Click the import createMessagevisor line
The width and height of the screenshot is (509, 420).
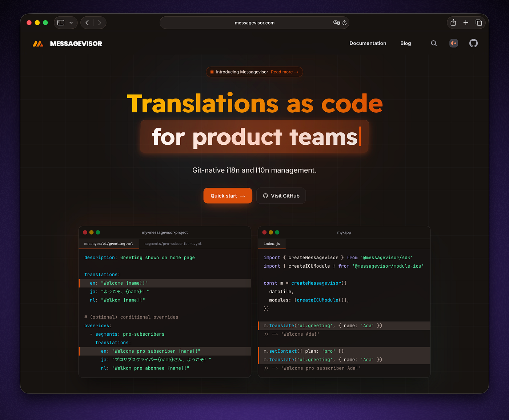[338, 257]
